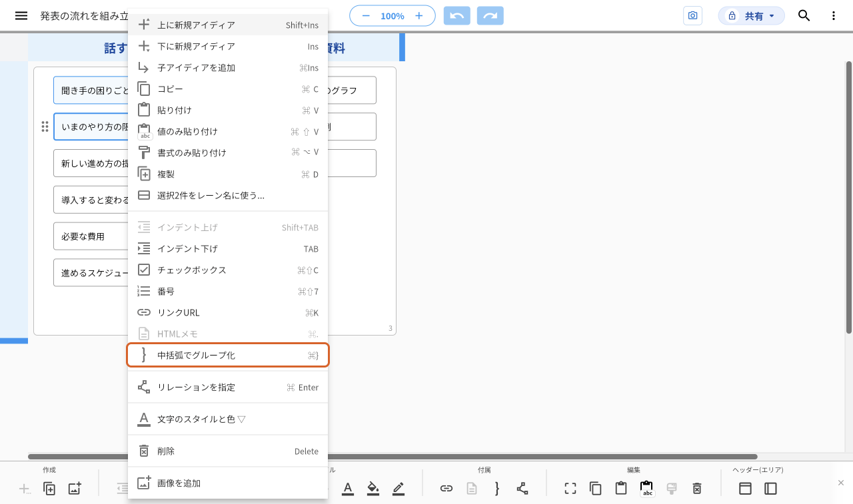Viewport: 853px width, 504px height.
Task: Choose 削除 delete menu entry
Action: click(228, 451)
